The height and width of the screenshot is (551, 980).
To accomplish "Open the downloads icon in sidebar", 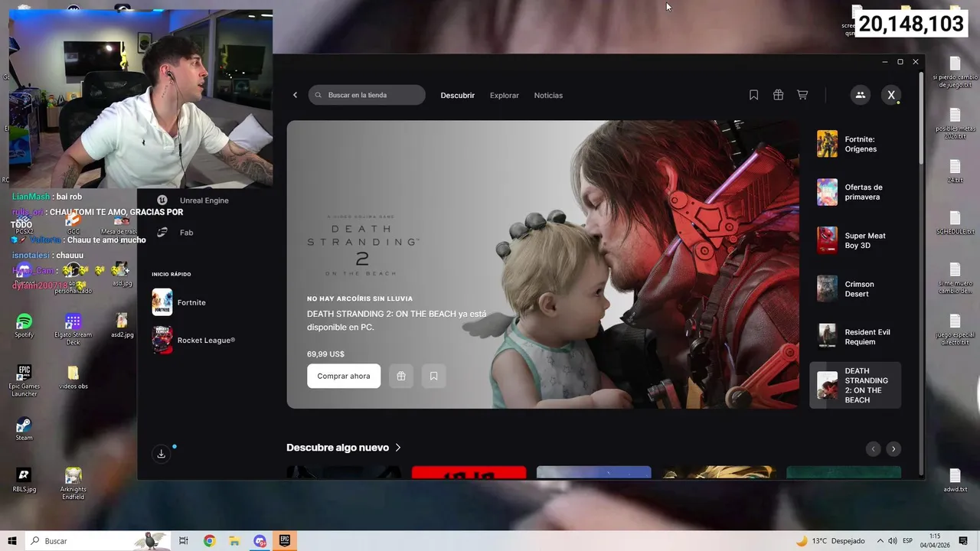I will tap(162, 454).
